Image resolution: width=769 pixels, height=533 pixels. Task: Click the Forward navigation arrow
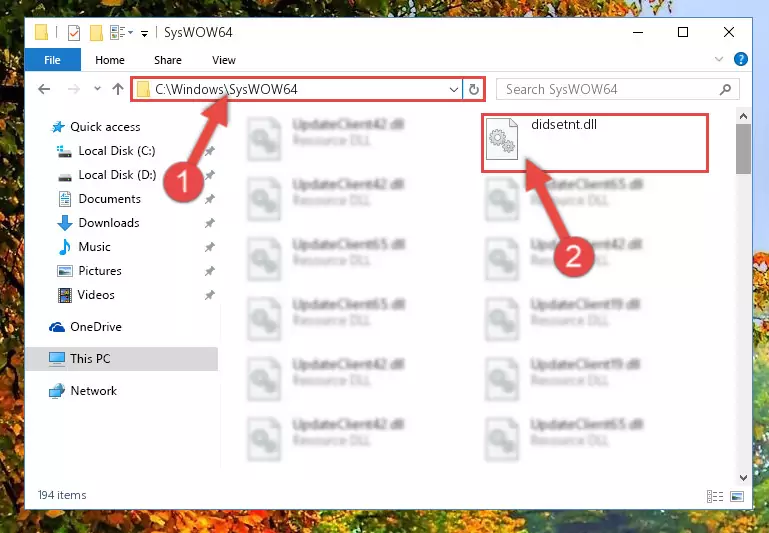(74, 89)
